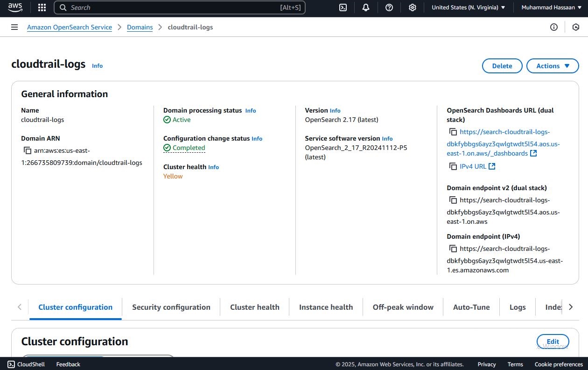Copy OpenSearch Dashboards URL dual stack
This screenshot has width=588, height=370.
pyautogui.click(x=453, y=132)
